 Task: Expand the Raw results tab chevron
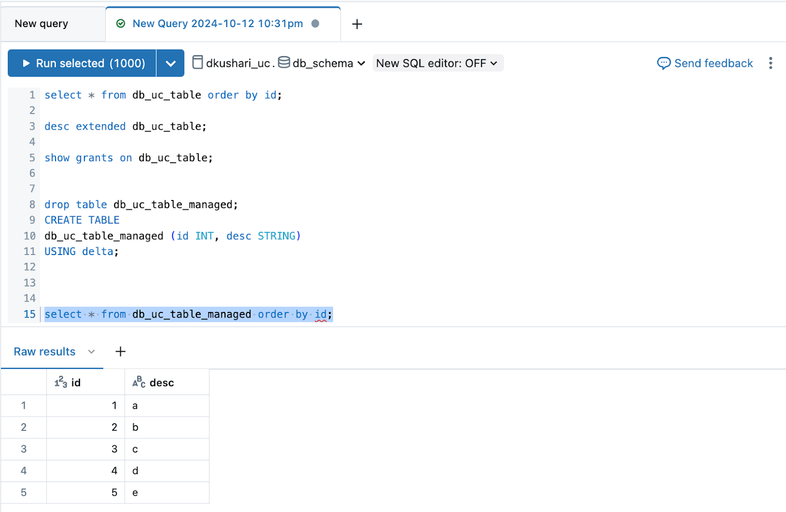92,352
